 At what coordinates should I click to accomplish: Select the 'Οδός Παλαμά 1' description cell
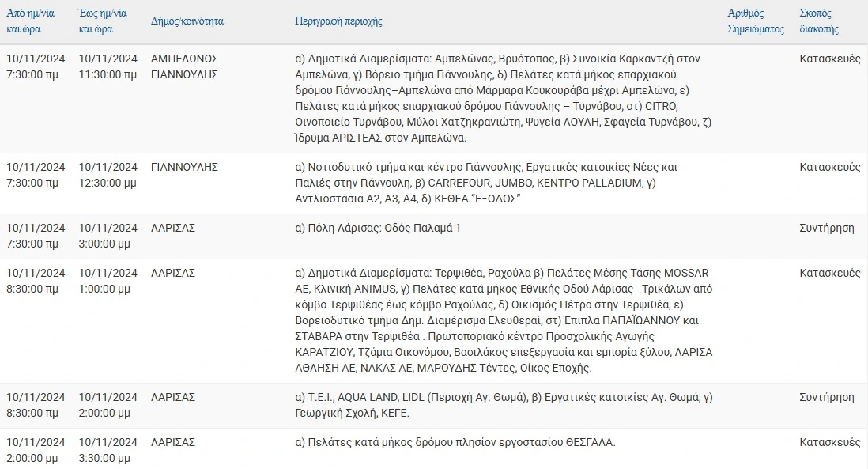378,228
